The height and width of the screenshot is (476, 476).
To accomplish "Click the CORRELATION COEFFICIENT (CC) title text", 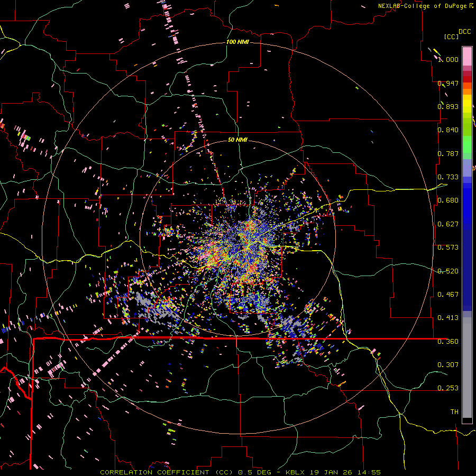I will 167,472.
